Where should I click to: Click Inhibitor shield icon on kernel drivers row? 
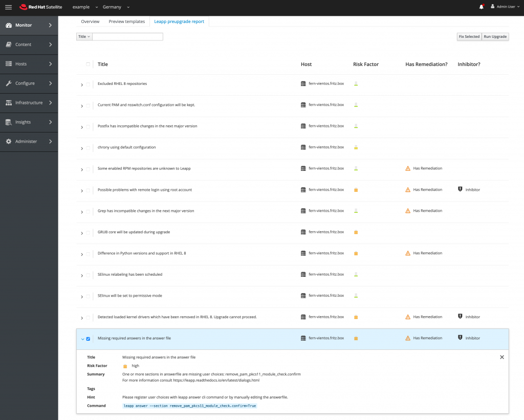tap(460, 317)
